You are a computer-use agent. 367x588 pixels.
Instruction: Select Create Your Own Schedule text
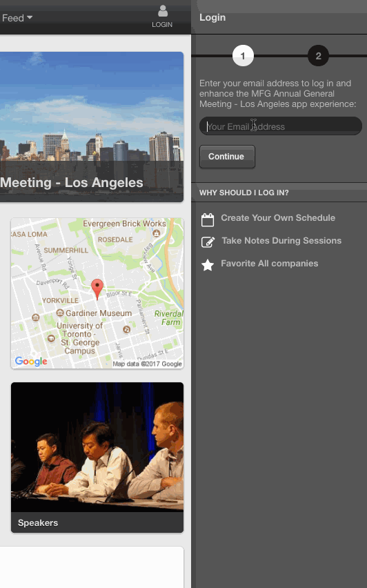(278, 218)
